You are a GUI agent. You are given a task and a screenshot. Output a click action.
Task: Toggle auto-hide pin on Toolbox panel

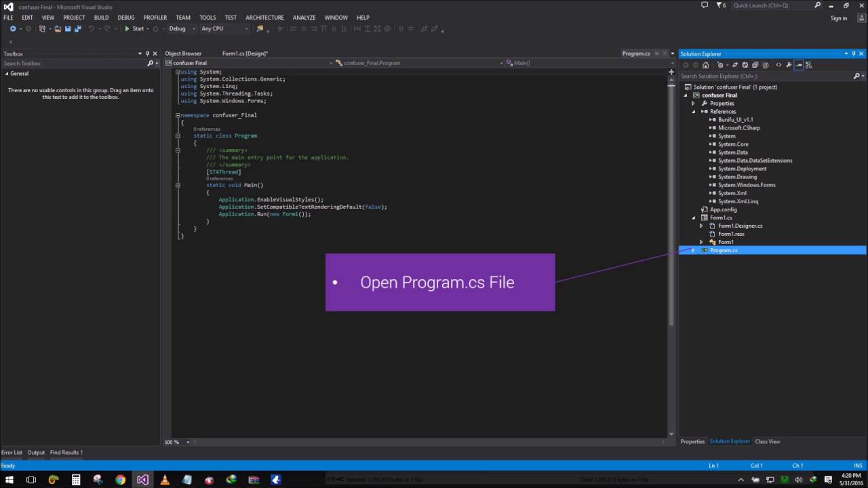(147, 54)
